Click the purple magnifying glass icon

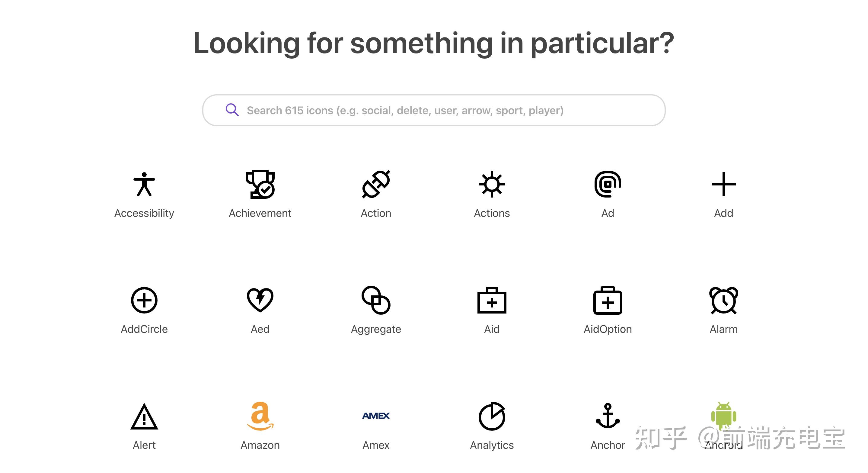click(x=232, y=110)
